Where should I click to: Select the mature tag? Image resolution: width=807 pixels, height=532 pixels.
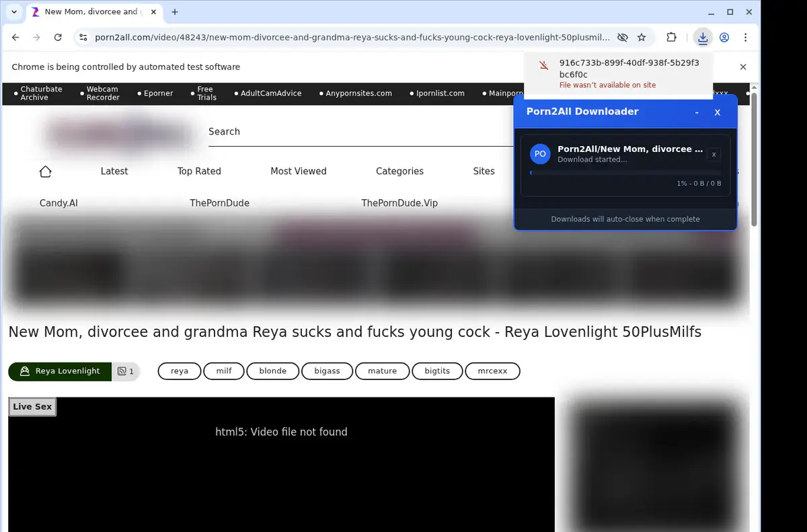tap(382, 371)
